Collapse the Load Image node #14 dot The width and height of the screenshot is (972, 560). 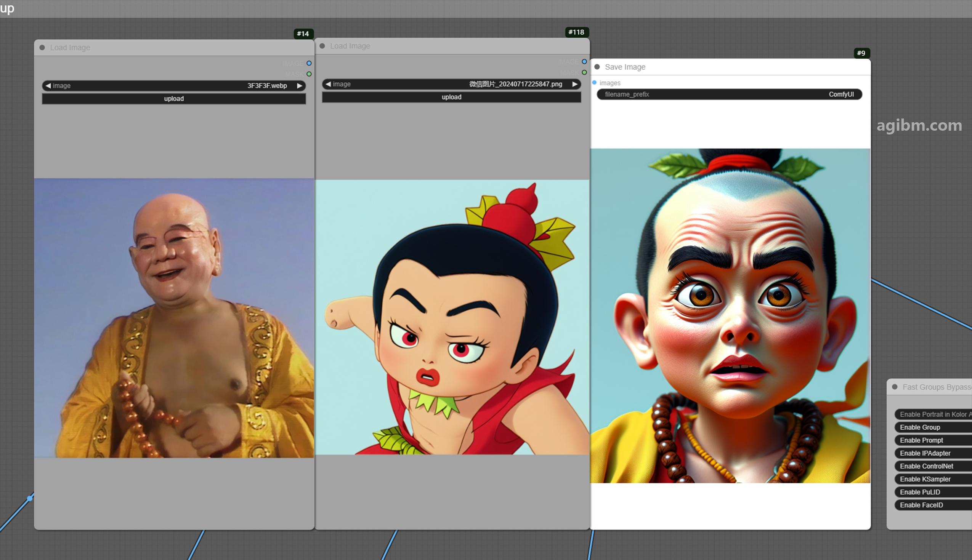click(x=42, y=48)
